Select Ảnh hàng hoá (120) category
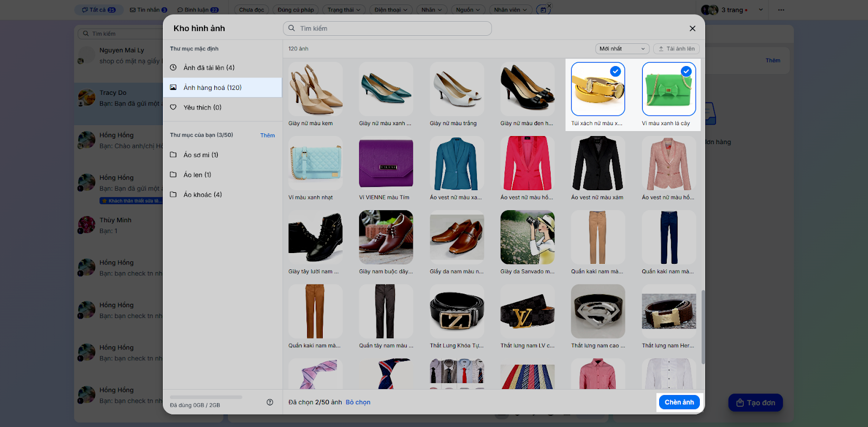Viewport: 868px width, 427px height. click(x=222, y=87)
